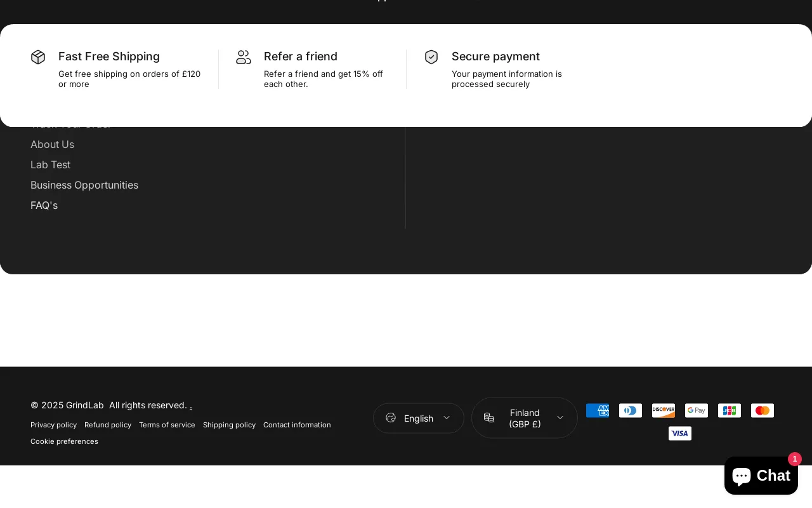Open the About Us footer link
This screenshot has width=812, height=508.
click(52, 145)
